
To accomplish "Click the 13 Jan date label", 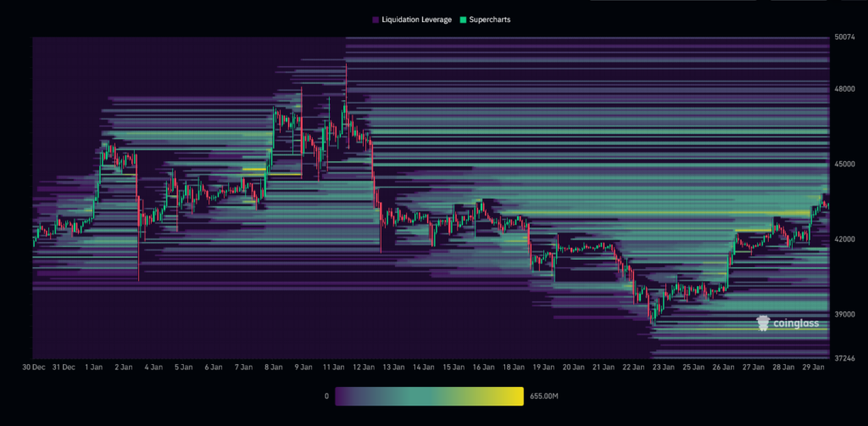I will pyautogui.click(x=393, y=367).
